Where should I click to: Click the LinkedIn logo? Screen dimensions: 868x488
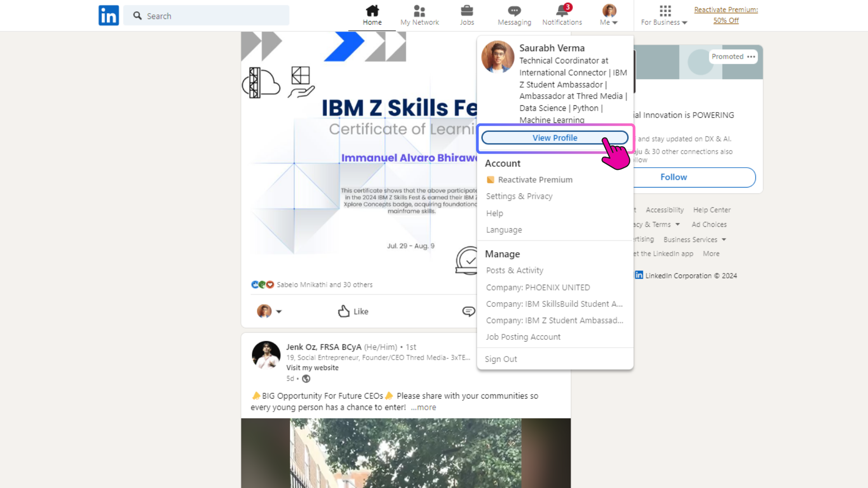pyautogui.click(x=108, y=15)
